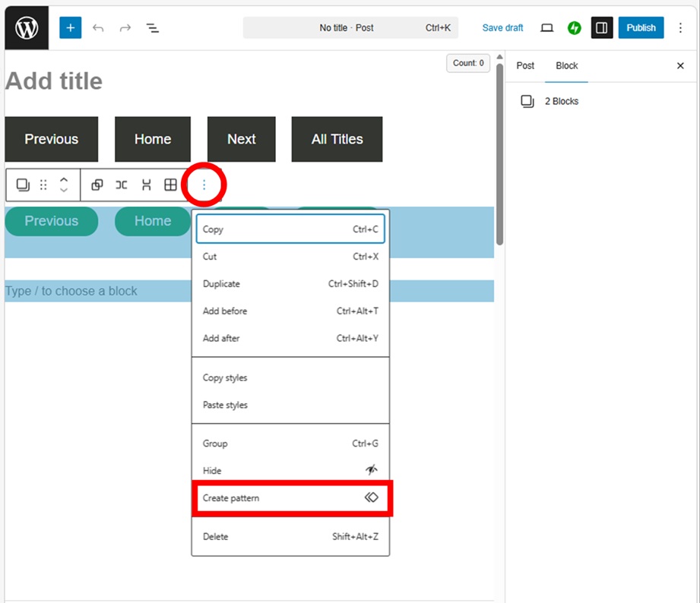Open the block inserter plus button
Image resolution: width=700 pixels, height=603 pixels.
pos(70,28)
